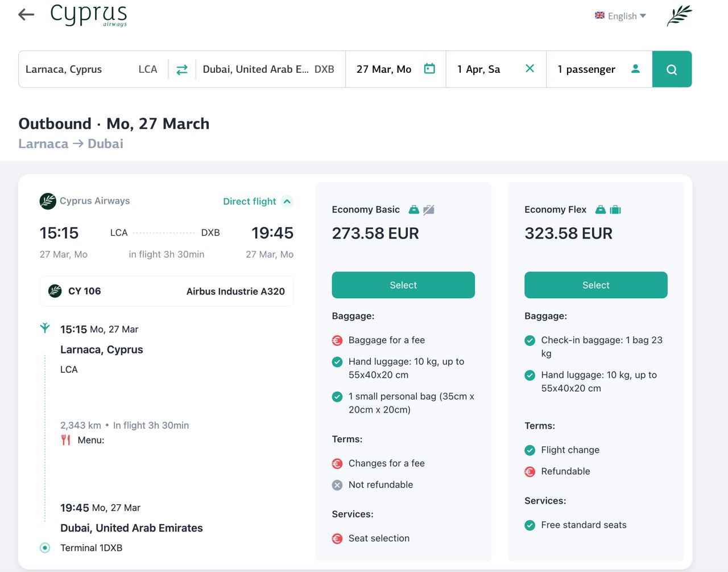
Task: Select the Economy Flex fare
Action: tap(595, 285)
